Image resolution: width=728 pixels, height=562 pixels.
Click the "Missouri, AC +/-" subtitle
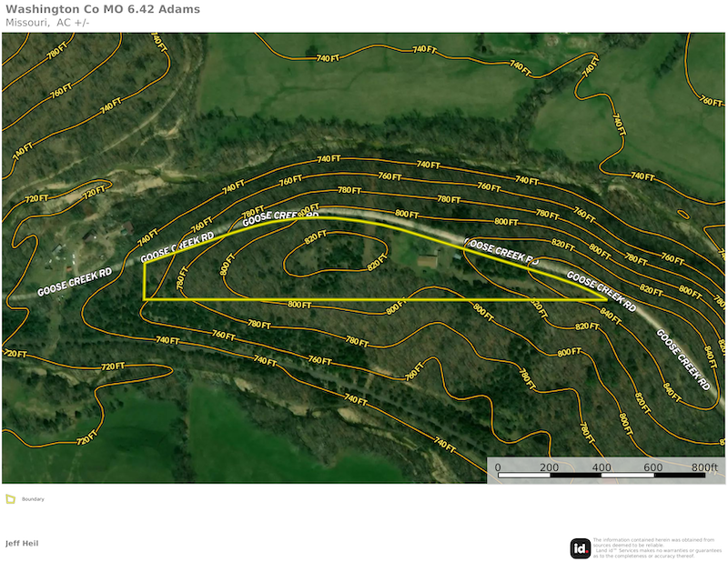[x=47, y=23]
